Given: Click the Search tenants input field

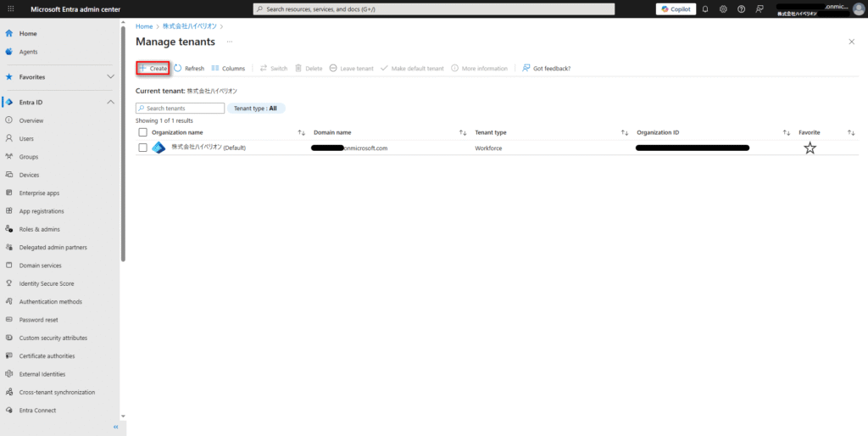Looking at the screenshot, I should (x=181, y=109).
